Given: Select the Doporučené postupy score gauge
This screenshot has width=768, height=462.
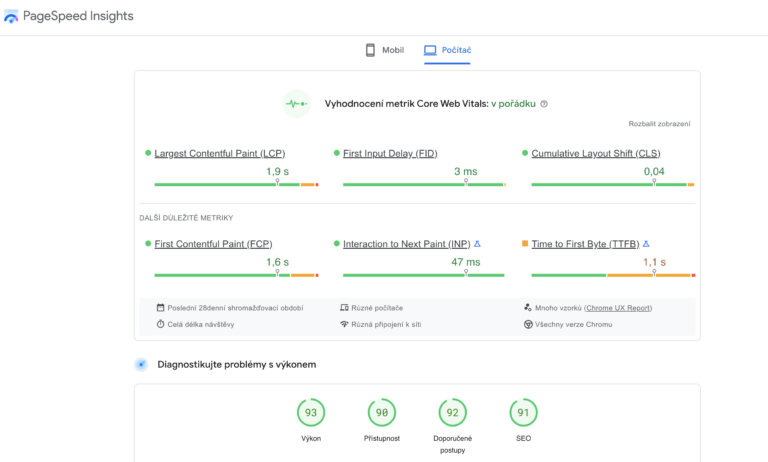Looking at the screenshot, I should click(453, 411).
